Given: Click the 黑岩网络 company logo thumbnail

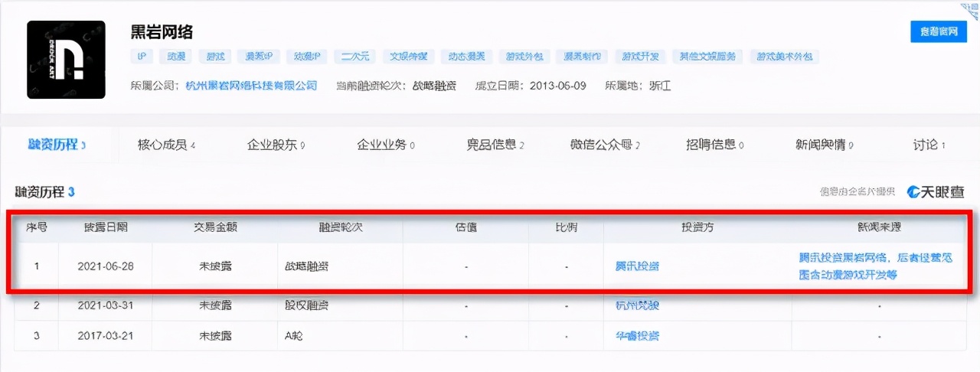Looking at the screenshot, I should 66,59.
